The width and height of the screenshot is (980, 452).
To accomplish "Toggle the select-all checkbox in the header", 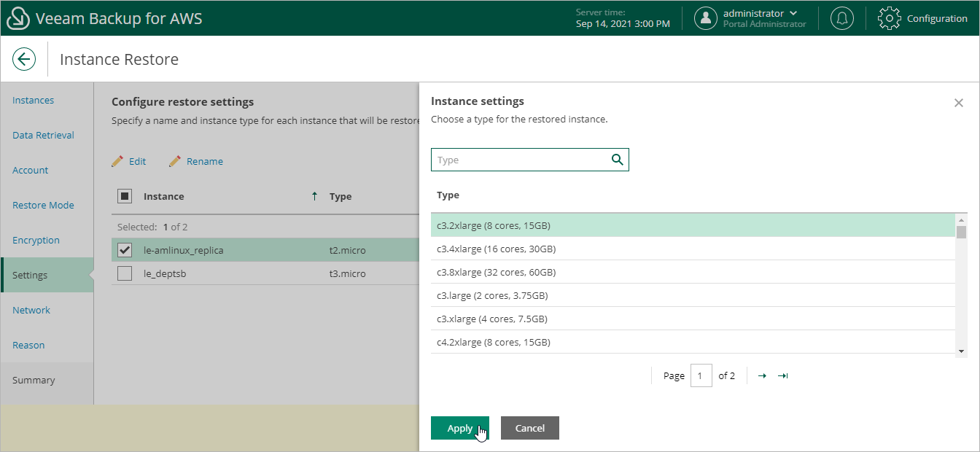I will point(124,196).
